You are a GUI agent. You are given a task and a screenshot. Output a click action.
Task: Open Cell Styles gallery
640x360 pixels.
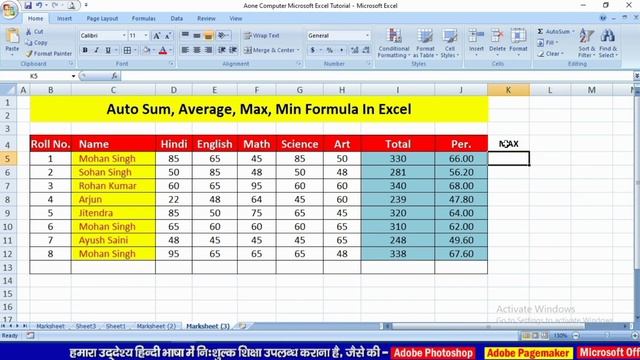pos(449,43)
